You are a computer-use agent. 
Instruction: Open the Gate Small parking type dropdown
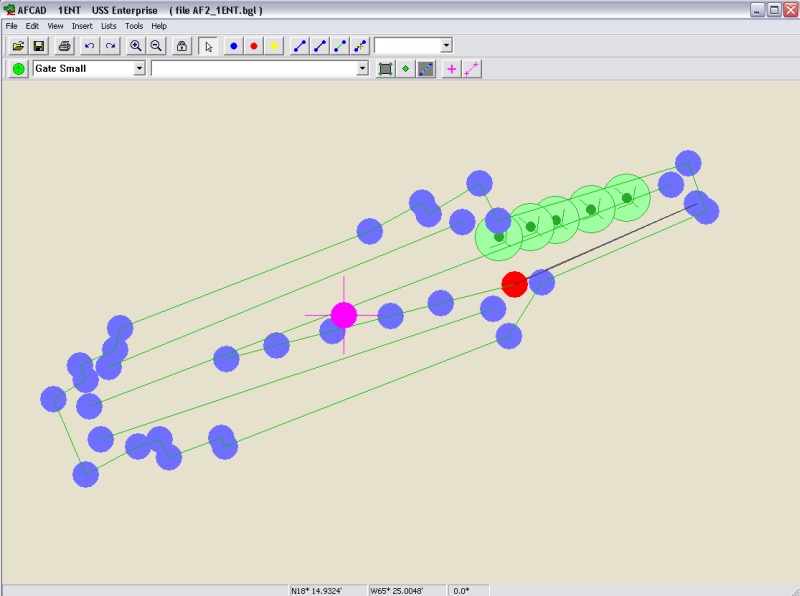tap(139, 69)
